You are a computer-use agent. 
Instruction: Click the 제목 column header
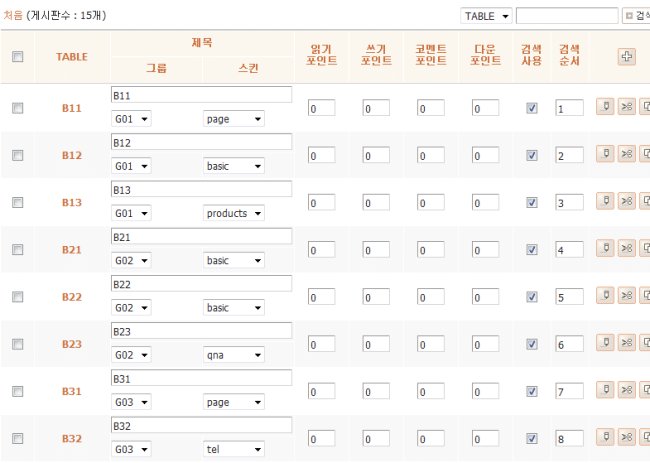(201, 43)
